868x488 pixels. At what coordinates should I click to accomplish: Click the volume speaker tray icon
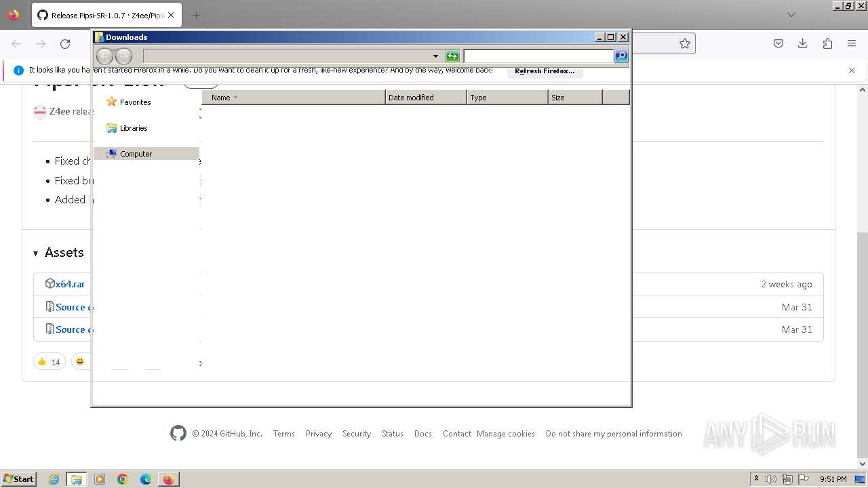771,479
